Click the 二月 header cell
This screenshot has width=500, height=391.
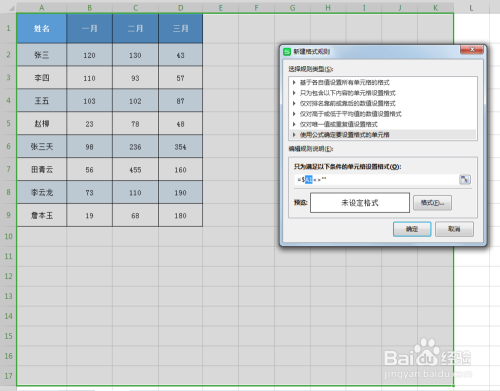(136, 29)
